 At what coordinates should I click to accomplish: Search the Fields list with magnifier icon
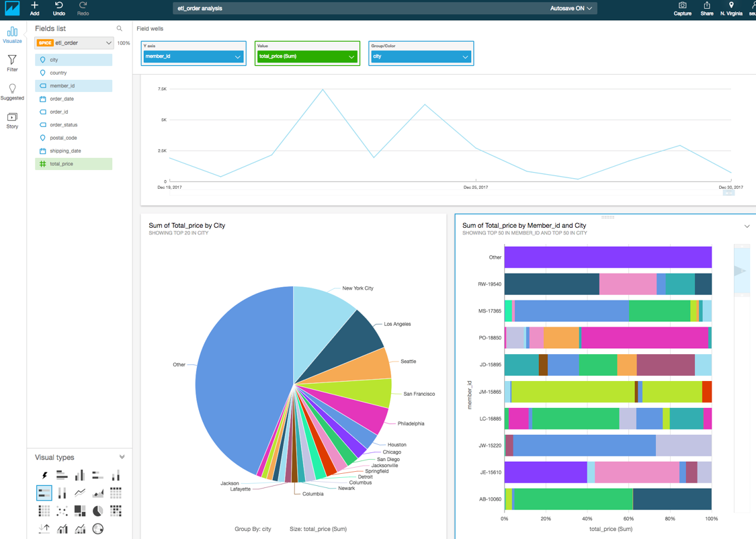coord(119,28)
